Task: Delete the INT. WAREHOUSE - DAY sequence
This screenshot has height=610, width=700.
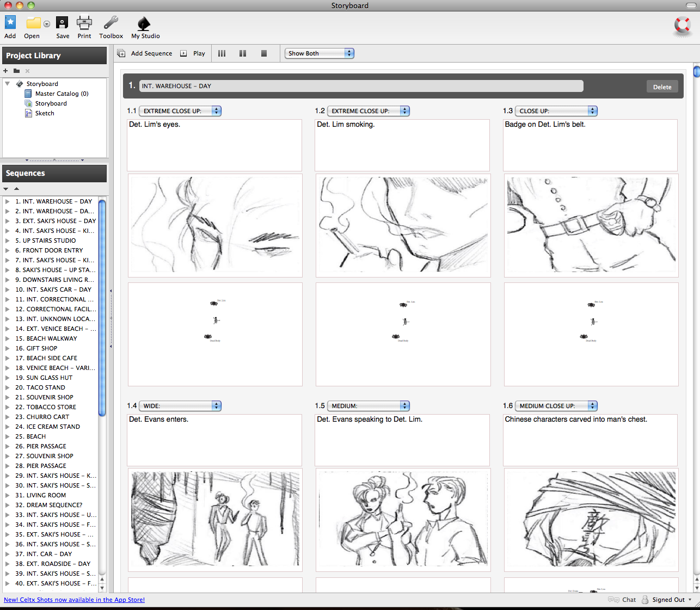Action: coord(662,87)
